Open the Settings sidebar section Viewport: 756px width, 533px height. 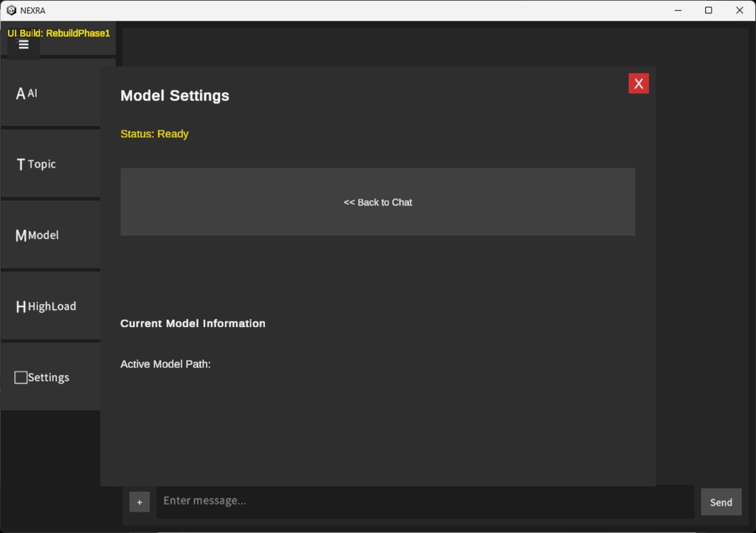click(x=50, y=377)
